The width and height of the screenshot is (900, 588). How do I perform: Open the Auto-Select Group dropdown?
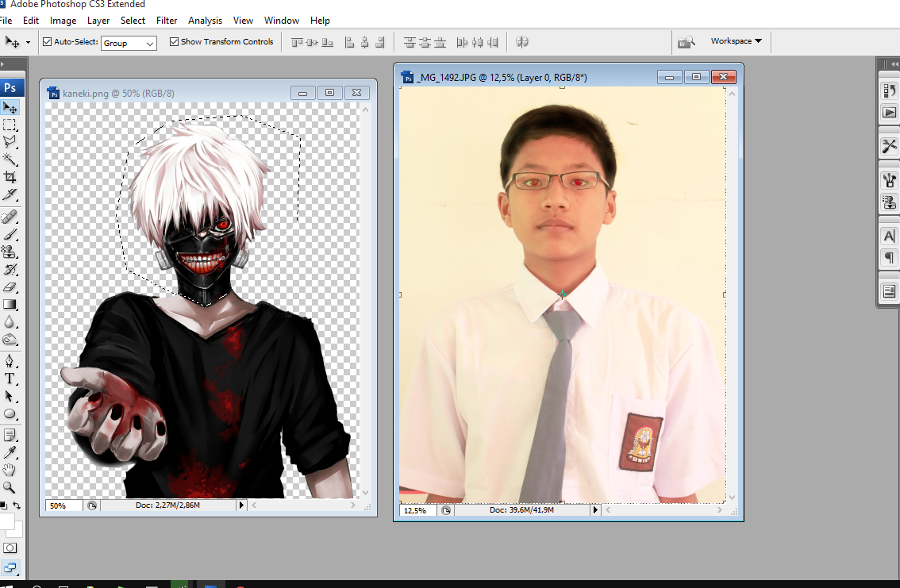tap(129, 43)
